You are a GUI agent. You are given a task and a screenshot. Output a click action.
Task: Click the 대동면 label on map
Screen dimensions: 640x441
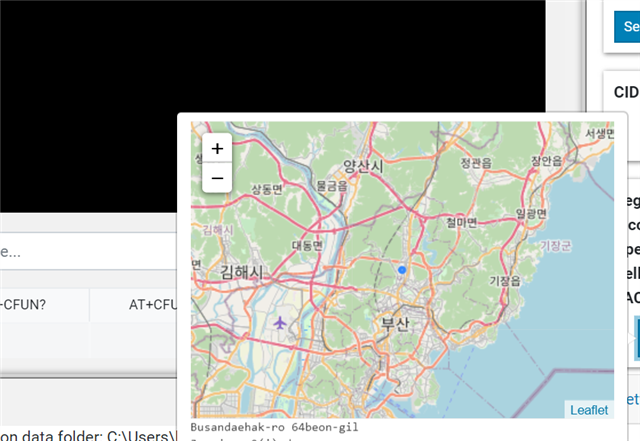(307, 245)
